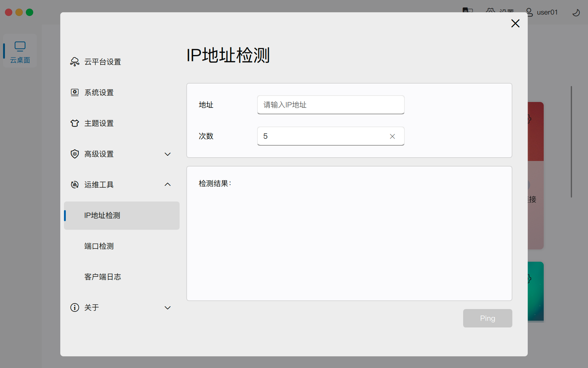Open 客户端日志 menu item
This screenshot has width=588, height=368.
[x=103, y=277]
